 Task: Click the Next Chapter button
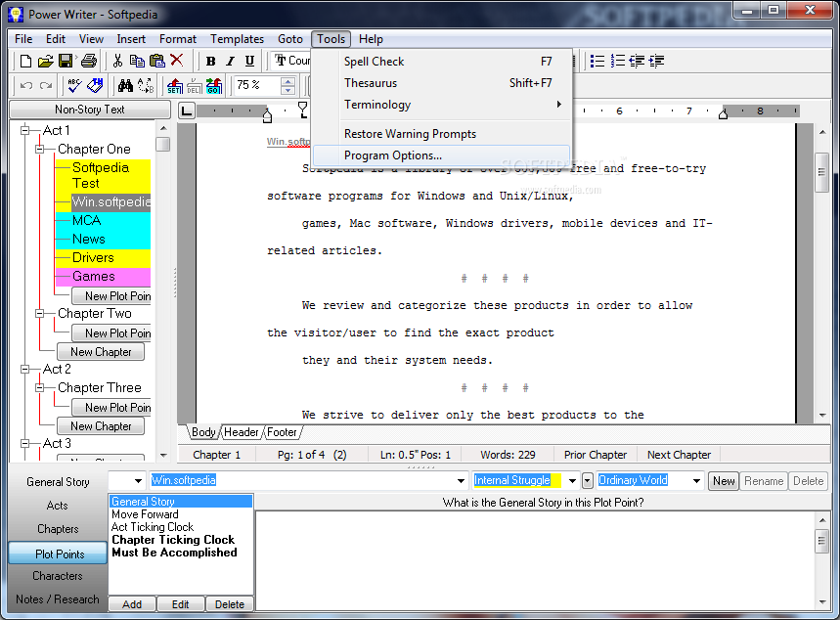coord(679,455)
